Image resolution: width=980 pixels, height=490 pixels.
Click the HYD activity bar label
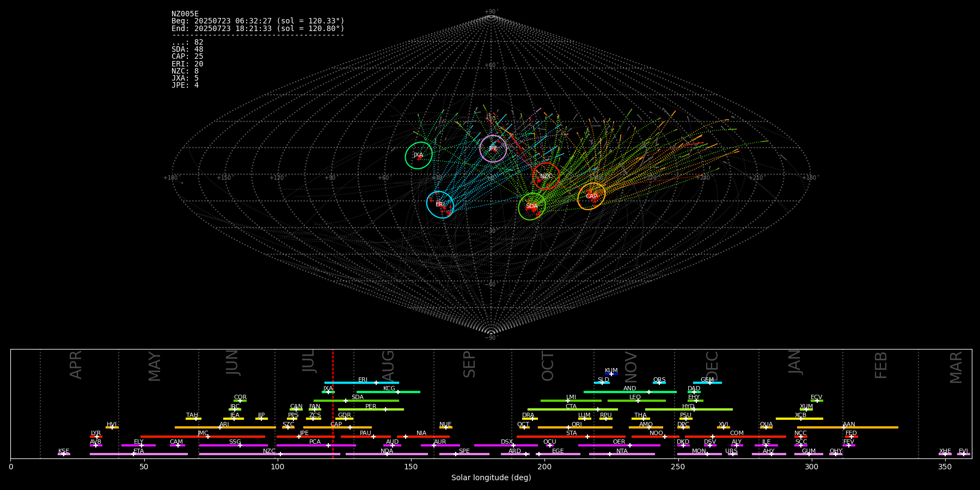pos(689,407)
